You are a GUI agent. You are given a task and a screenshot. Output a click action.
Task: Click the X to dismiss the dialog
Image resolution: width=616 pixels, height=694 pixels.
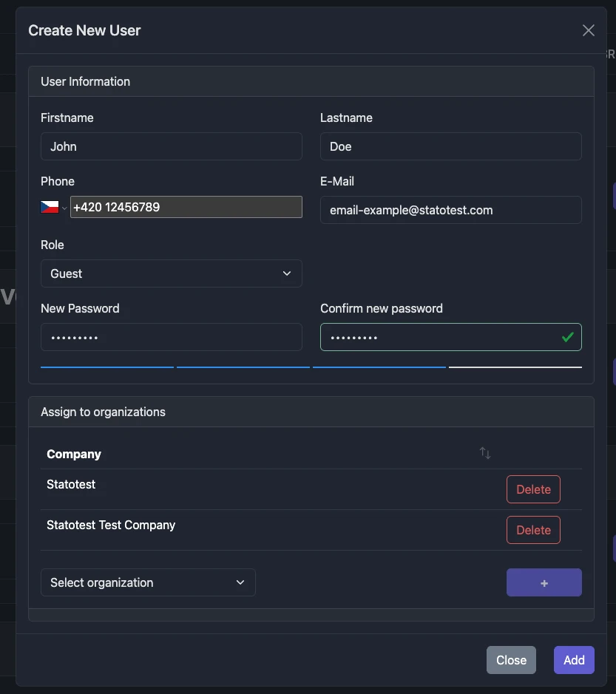click(588, 30)
